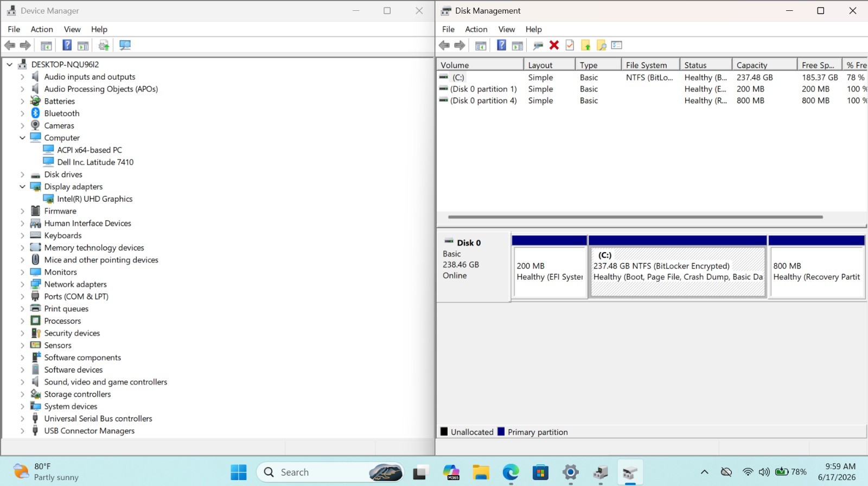Click the Update device driver toolbar icon

pos(104,46)
